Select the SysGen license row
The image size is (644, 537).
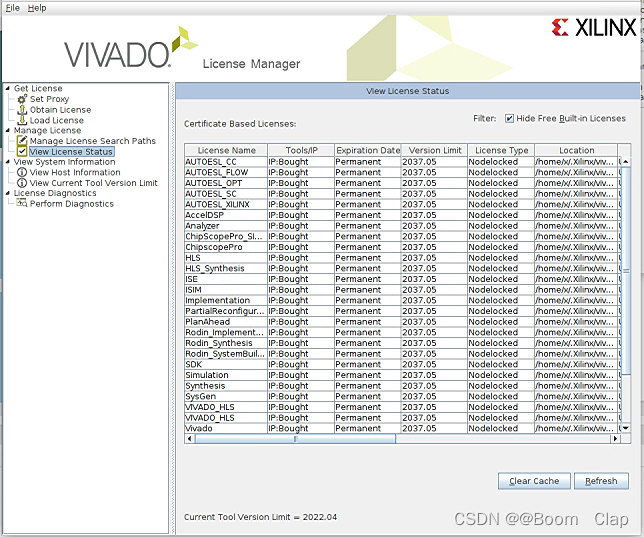401,396
